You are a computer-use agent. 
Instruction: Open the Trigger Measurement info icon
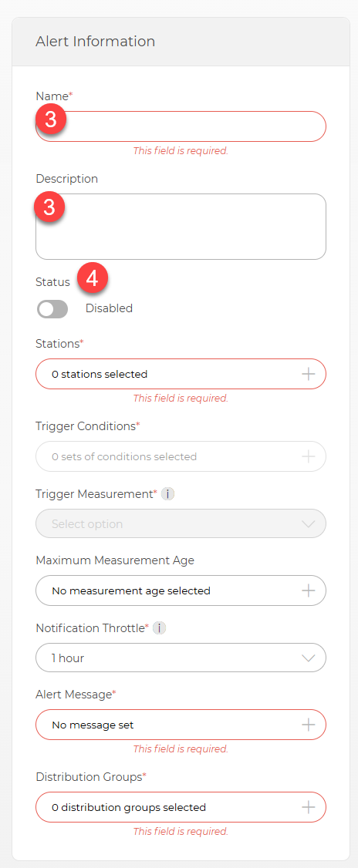click(x=167, y=494)
